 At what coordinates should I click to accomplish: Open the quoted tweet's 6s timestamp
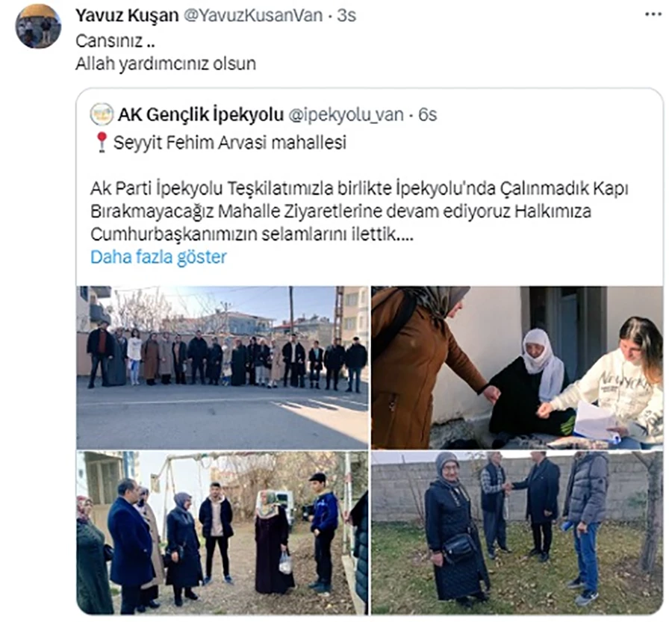(x=427, y=114)
